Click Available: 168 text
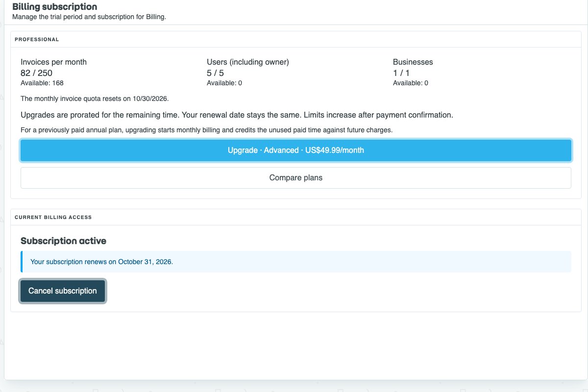This screenshot has width=588, height=392. coord(42,83)
